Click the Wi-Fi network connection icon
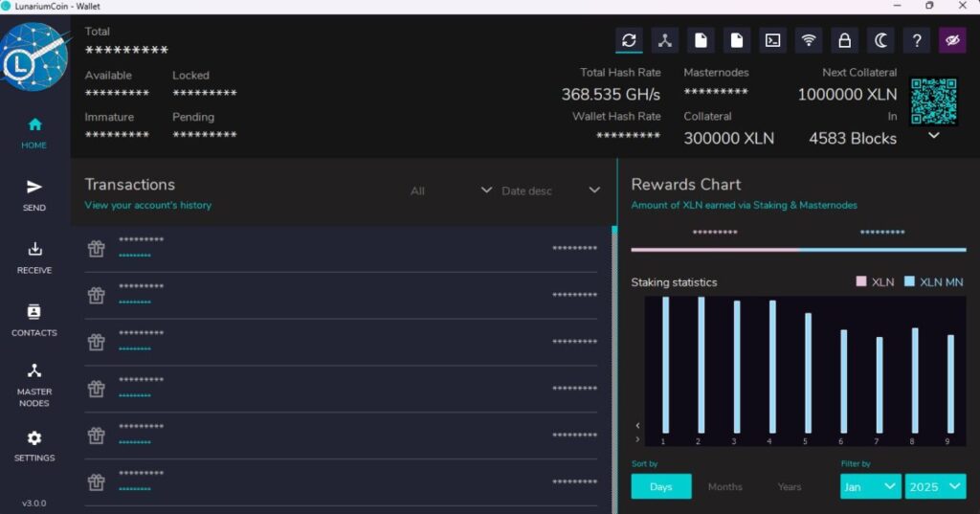This screenshot has height=514, width=980. pos(809,40)
